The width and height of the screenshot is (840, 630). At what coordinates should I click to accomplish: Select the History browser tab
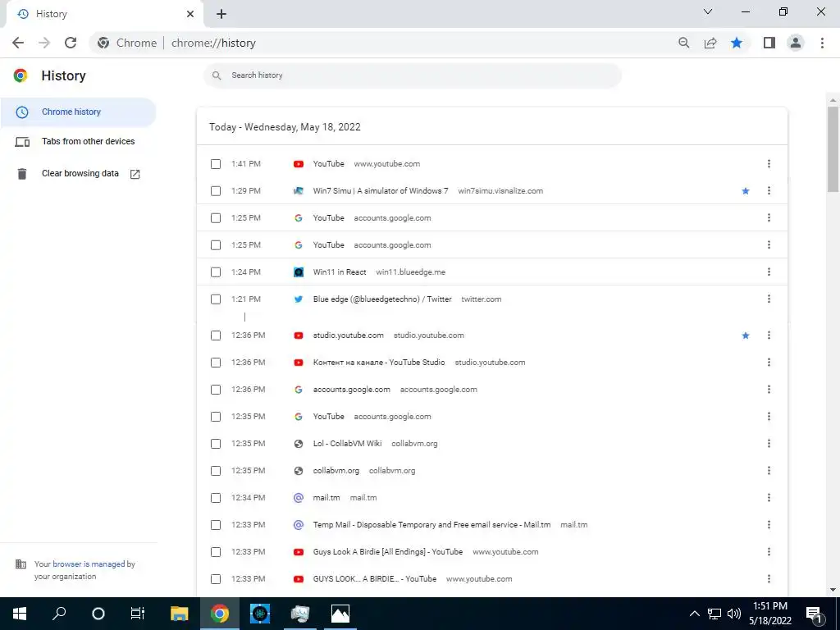tap(104, 14)
